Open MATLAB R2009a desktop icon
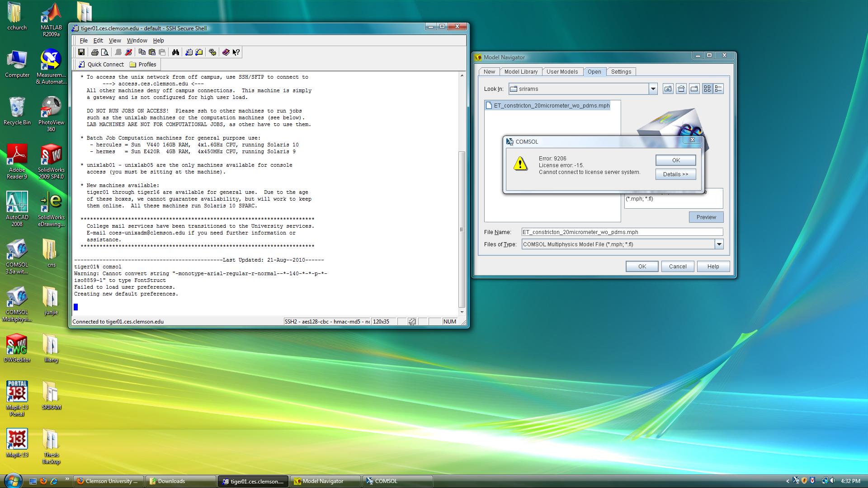Image resolution: width=868 pixels, height=488 pixels. pos(51,20)
